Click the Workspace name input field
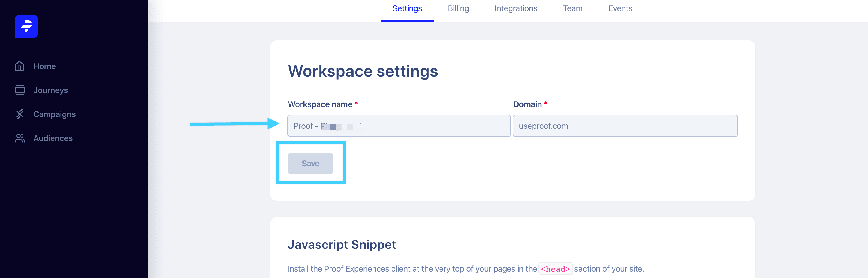This screenshot has width=868, height=278. pos(399,126)
